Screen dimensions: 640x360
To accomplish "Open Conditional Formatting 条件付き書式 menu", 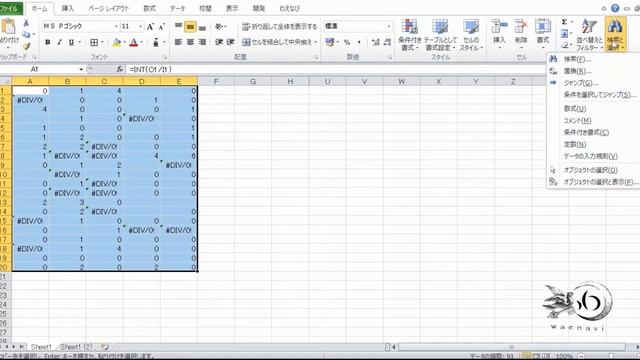I will [x=409, y=35].
